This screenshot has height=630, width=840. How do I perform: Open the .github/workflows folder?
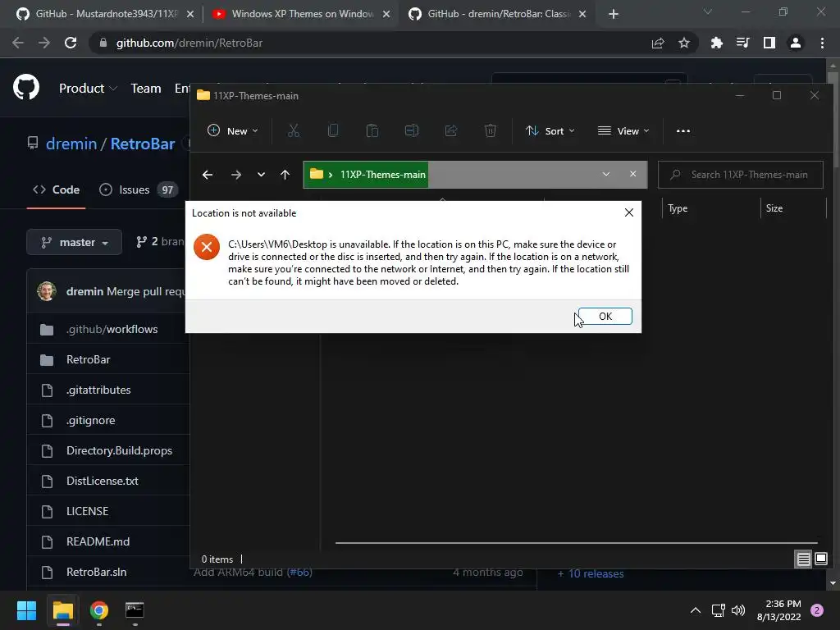(112, 330)
